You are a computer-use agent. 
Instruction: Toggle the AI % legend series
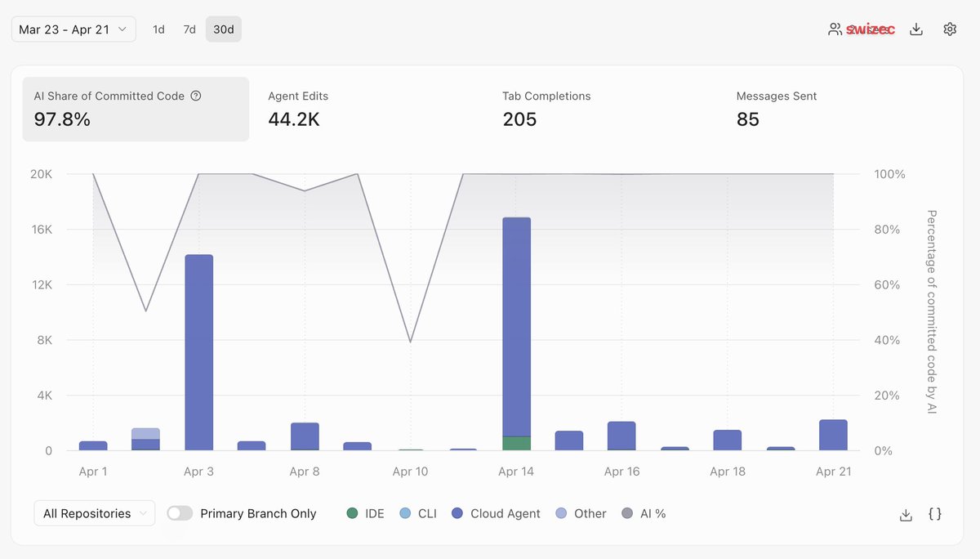(644, 513)
